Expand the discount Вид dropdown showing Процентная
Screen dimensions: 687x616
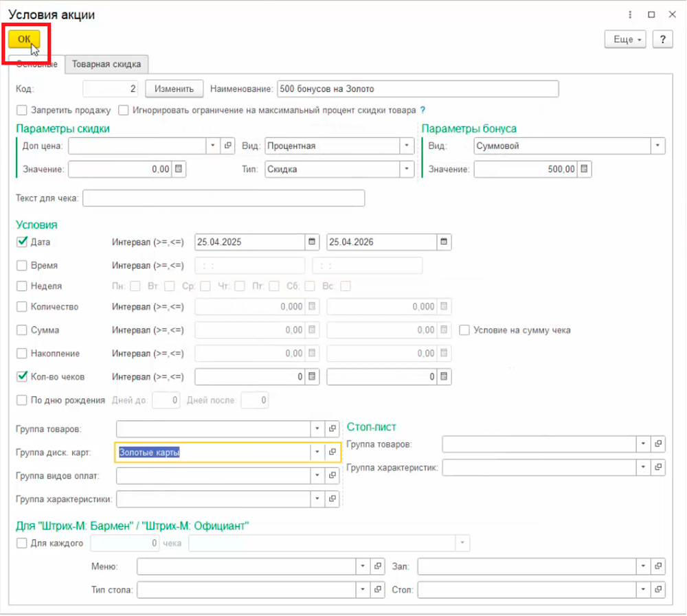click(407, 146)
